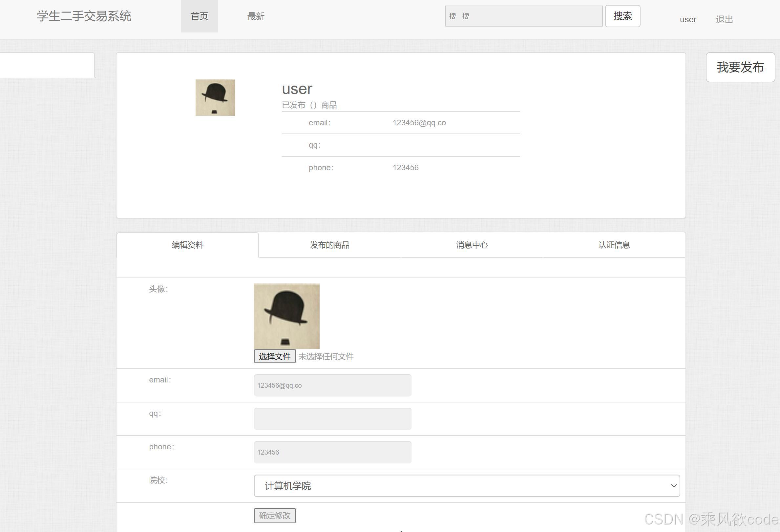Focus the 搜一搜 search input
This screenshot has height=532, width=780.
(523, 16)
